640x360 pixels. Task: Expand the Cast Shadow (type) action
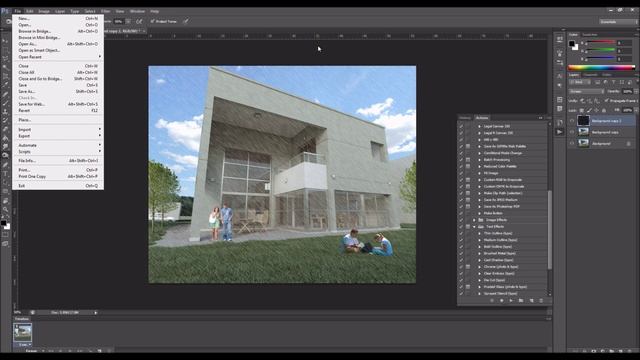pyautogui.click(x=480, y=260)
